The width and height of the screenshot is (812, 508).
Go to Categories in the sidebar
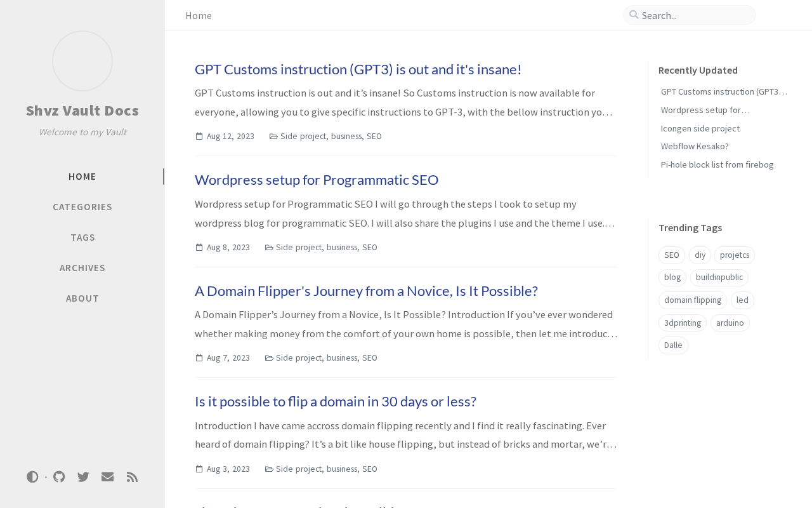pos(82,207)
